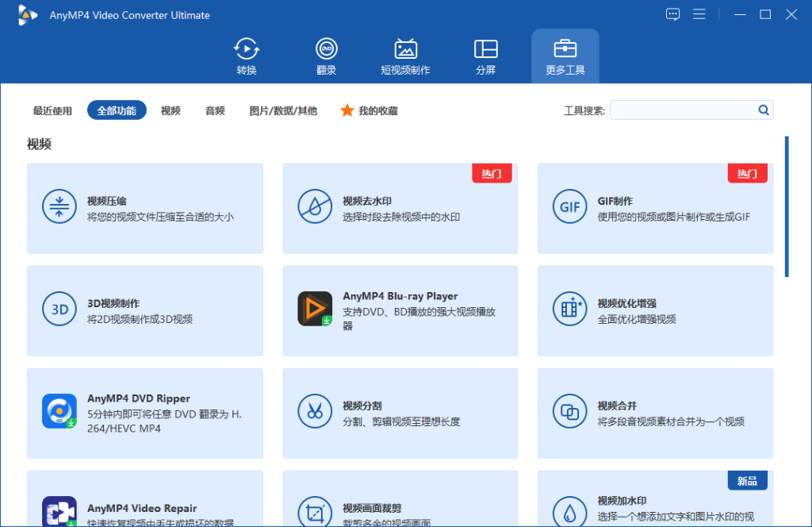812x527 pixels.
Task: Switch to the 音频 audio category
Action: pos(214,110)
